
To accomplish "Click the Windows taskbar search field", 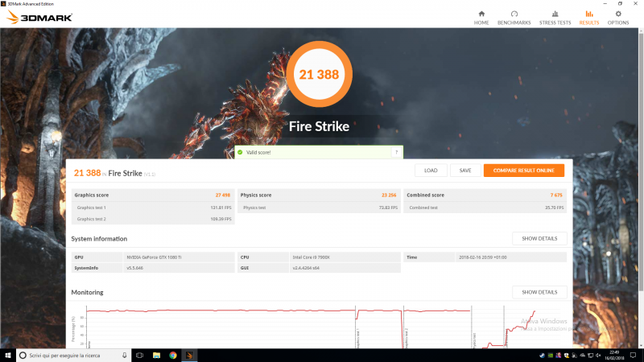I will click(68, 355).
